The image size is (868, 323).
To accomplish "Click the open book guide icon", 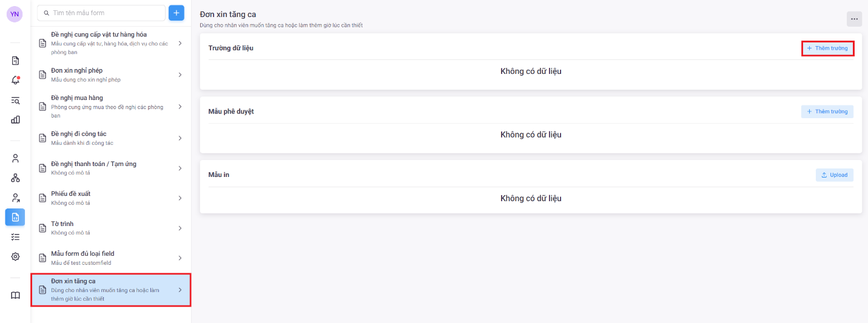I will (16, 295).
